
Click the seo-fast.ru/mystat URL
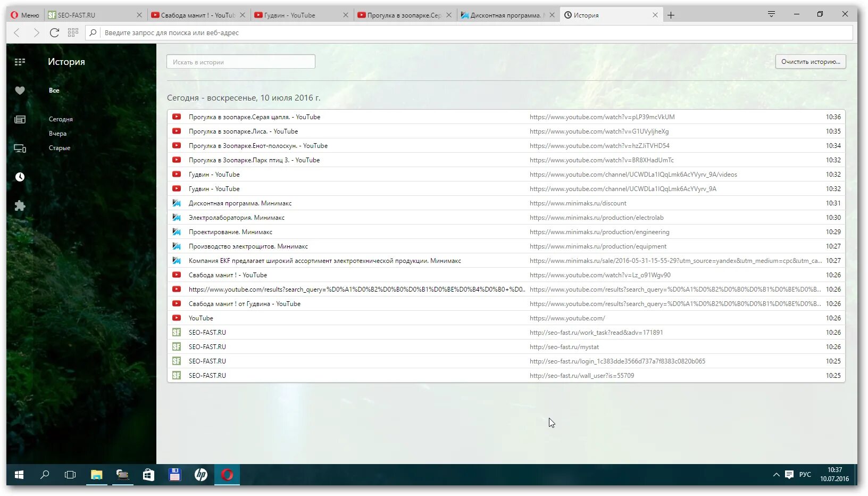coord(564,347)
